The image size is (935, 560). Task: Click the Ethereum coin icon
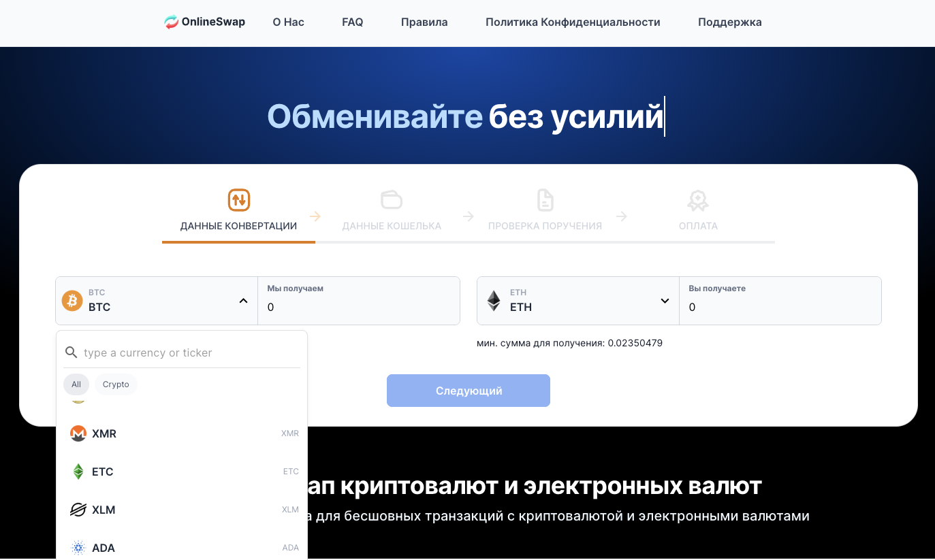(x=493, y=300)
